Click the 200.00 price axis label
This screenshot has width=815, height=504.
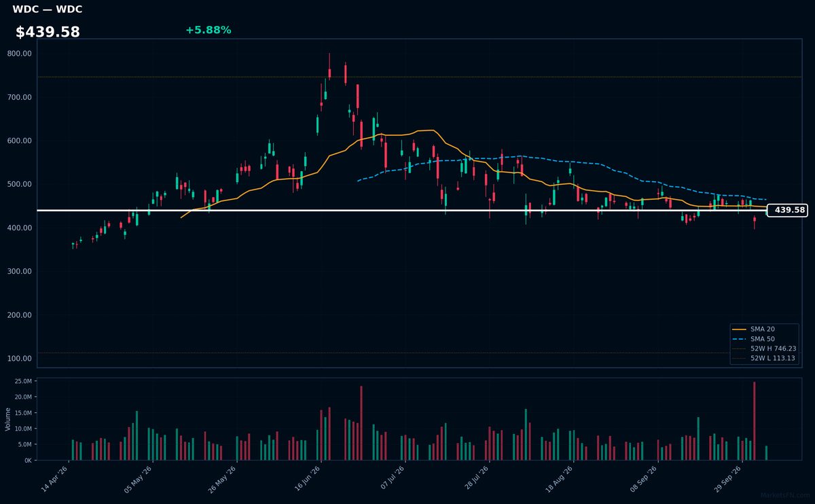(x=20, y=315)
